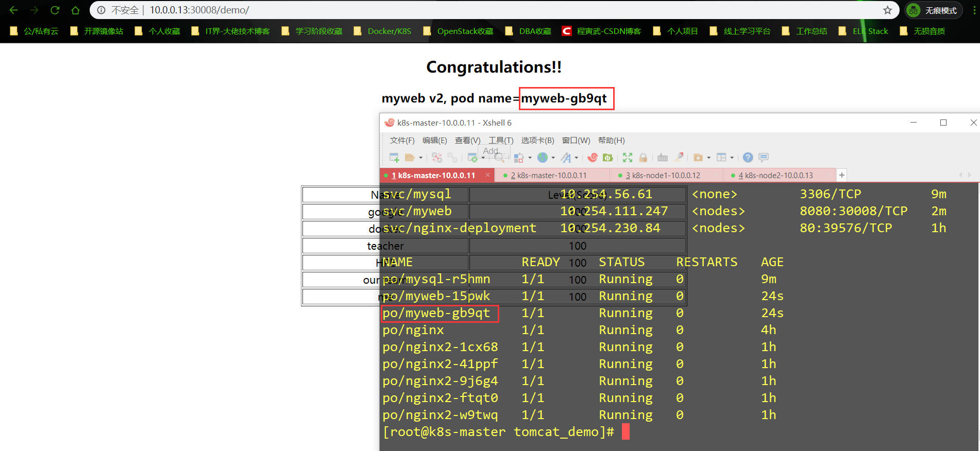Image resolution: width=980 pixels, height=451 pixels.
Task: Switch to tab 4 k8s-node2-10.0.0.13
Action: click(779, 176)
